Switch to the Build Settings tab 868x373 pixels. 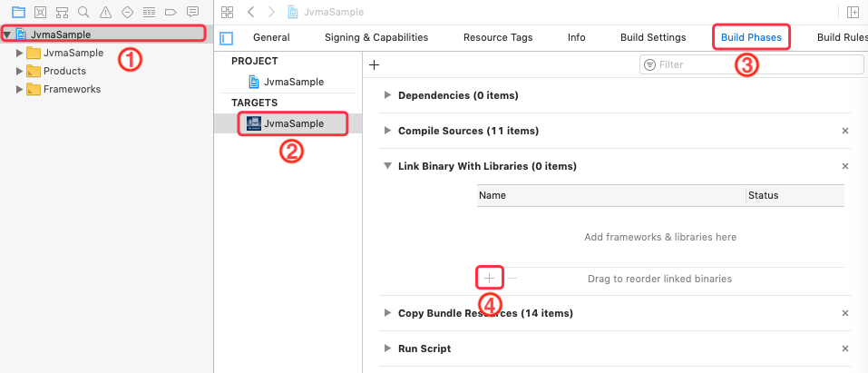(x=653, y=37)
